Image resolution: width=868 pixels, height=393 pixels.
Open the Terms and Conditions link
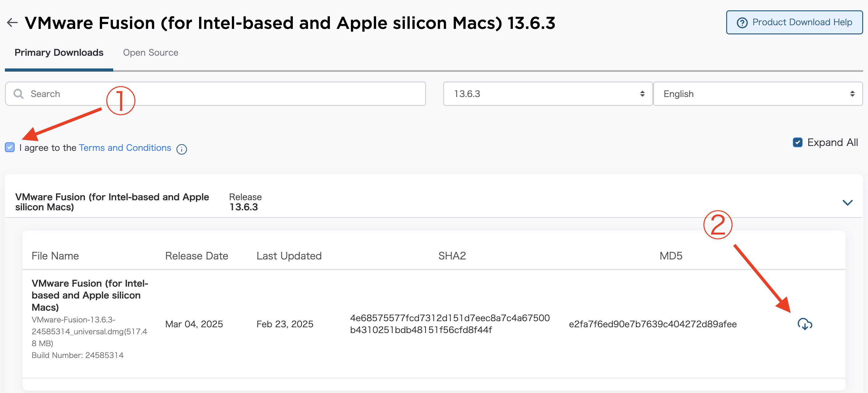(x=125, y=148)
